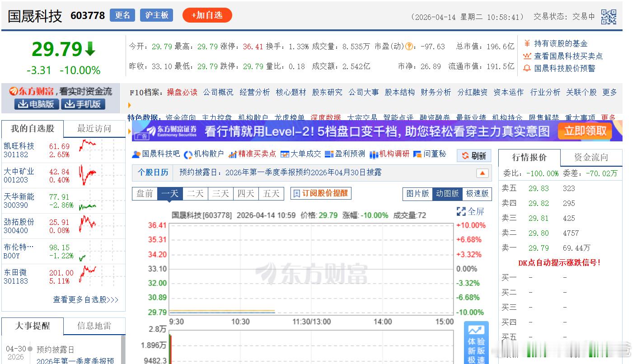This screenshot has width=637, height=364.
Task: Select the 三天 period tab
Action: coord(220,194)
